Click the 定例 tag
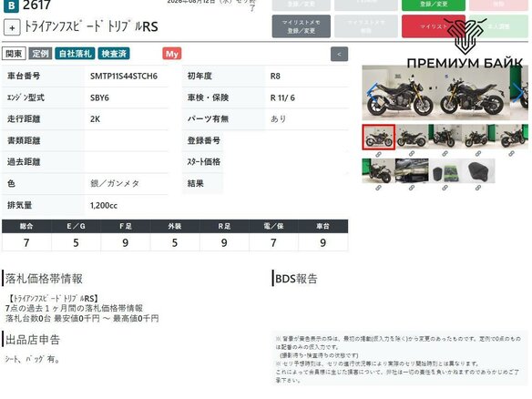 (x=40, y=54)
